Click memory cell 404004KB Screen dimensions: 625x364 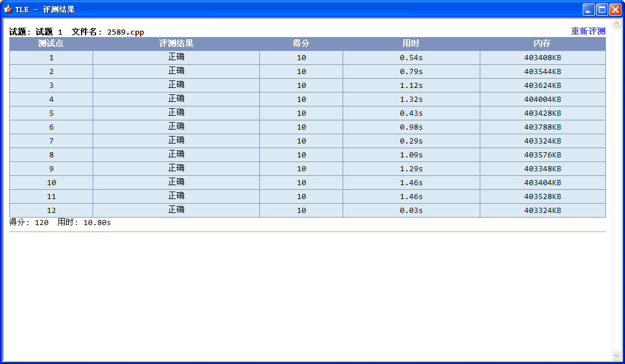point(542,100)
